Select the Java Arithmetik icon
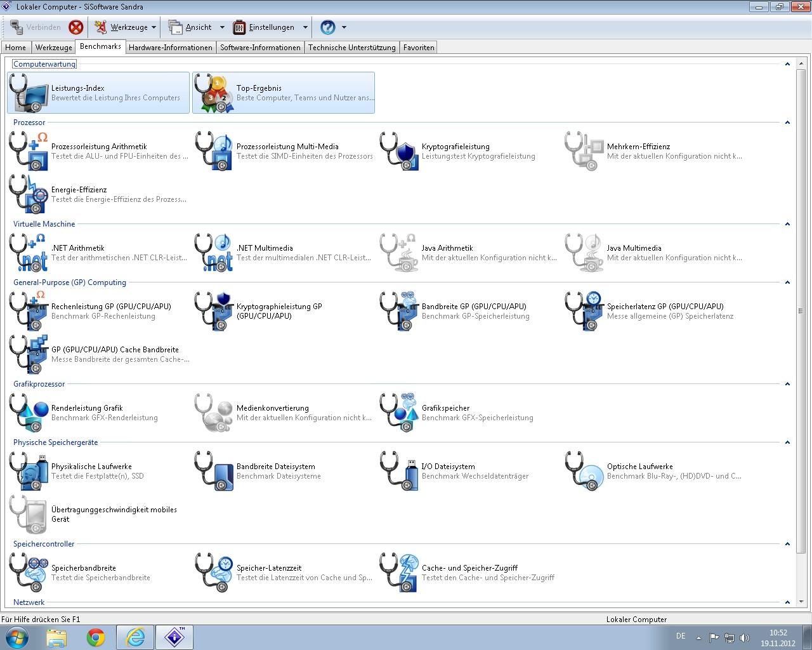Viewport: 812px width, 650px height. point(400,253)
